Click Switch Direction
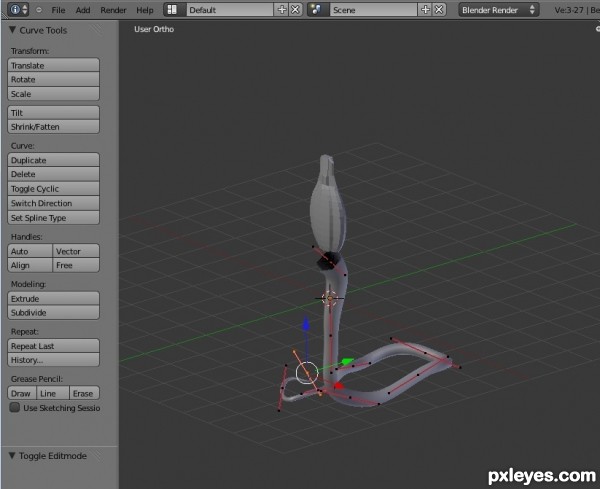This screenshot has width=600, height=489. point(53,203)
